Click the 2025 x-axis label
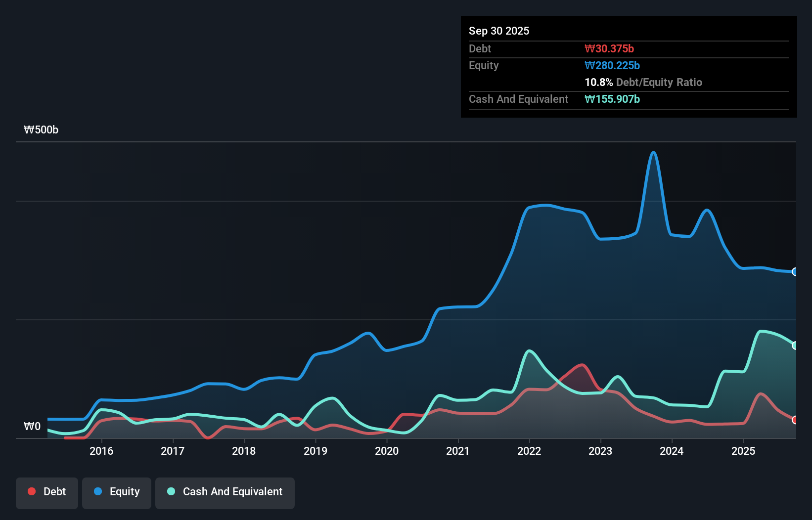 [x=743, y=451]
